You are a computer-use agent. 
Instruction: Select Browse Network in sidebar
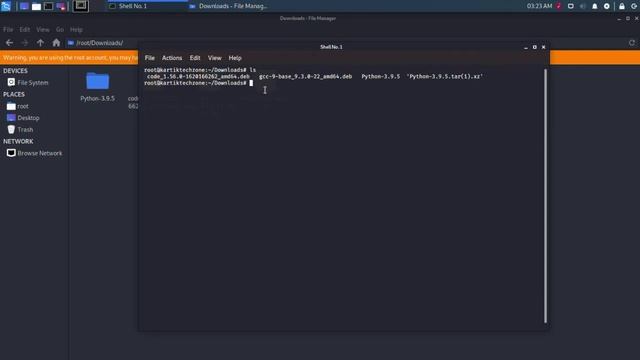coord(35,153)
